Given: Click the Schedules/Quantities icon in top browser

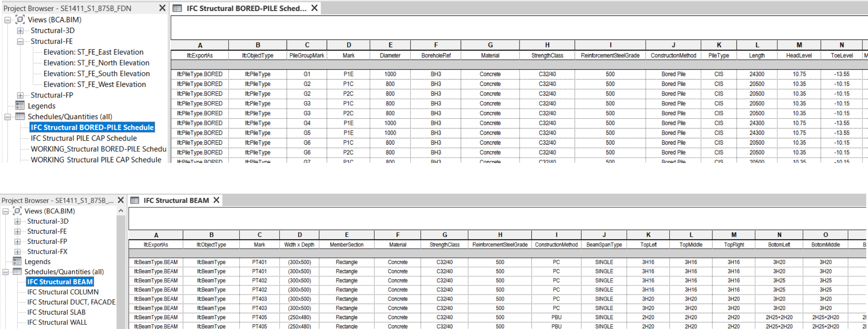Looking at the screenshot, I should (20, 116).
